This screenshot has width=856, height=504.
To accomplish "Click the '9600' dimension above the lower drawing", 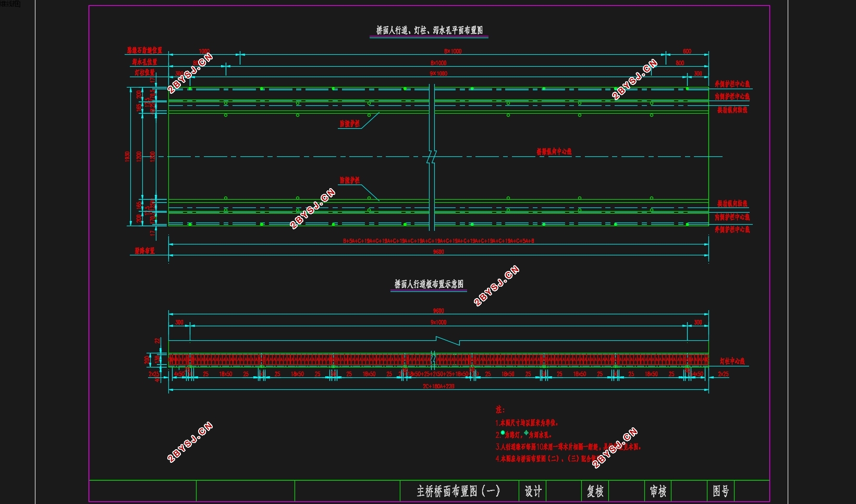I will pos(438,311).
